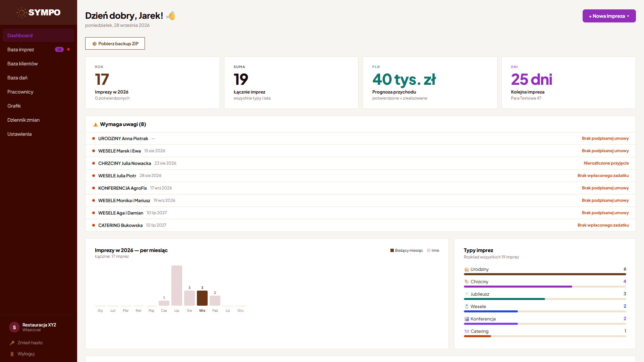Open the KONFERENCJA AgroFix row

click(361, 188)
